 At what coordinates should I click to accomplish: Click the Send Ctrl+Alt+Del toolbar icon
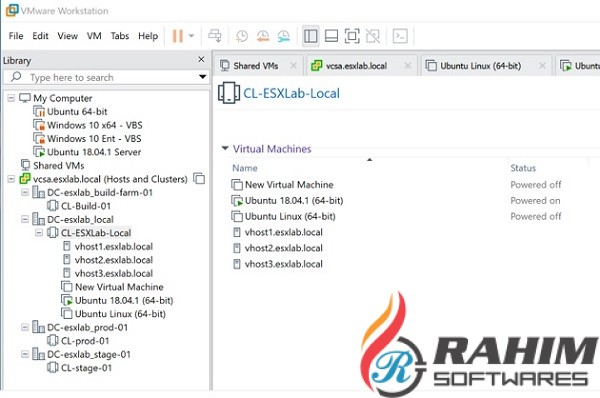(215, 36)
